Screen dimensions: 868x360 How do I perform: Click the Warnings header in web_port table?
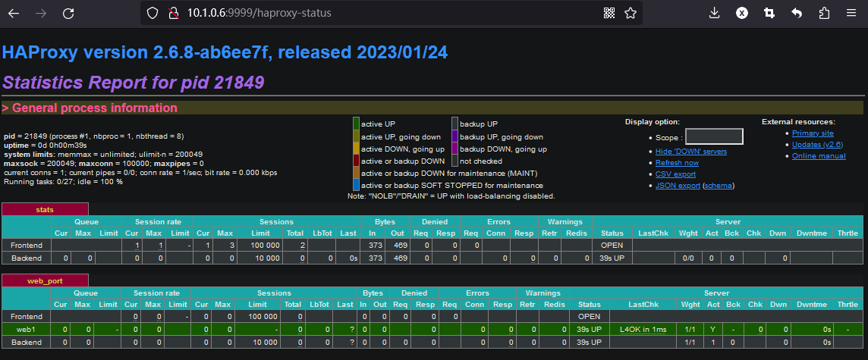543,293
